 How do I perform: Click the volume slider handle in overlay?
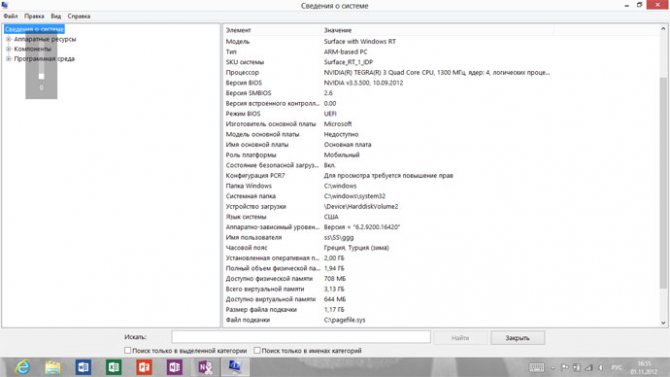pos(41,76)
